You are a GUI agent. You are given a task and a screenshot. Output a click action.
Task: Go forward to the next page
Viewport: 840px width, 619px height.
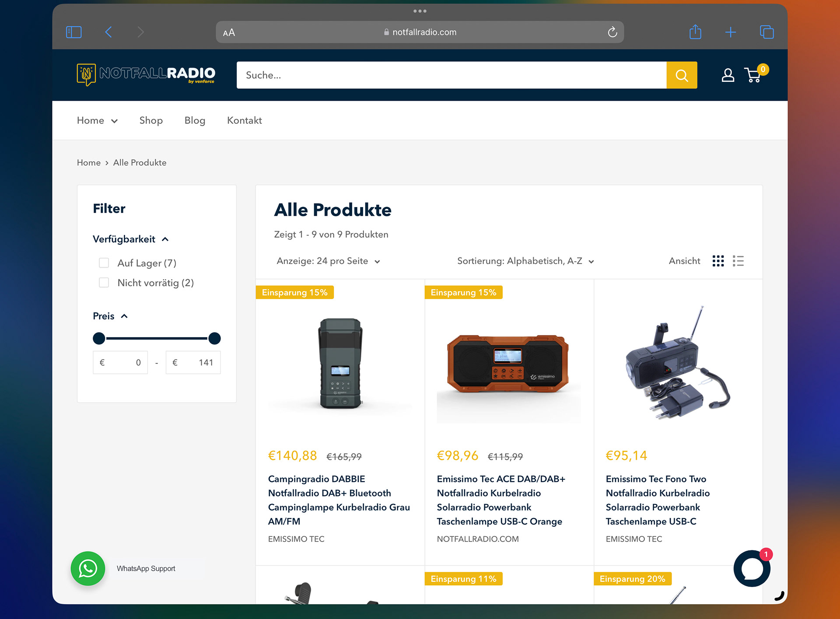click(140, 32)
